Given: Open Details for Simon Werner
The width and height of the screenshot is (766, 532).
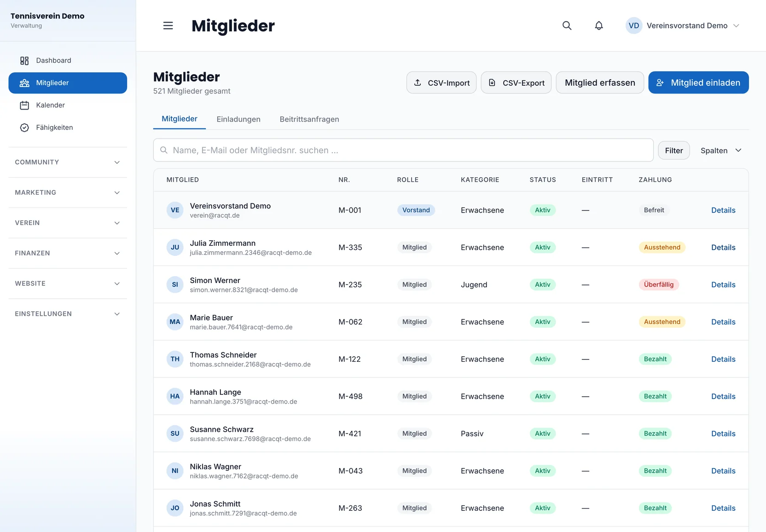Looking at the screenshot, I should tap(723, 285).
